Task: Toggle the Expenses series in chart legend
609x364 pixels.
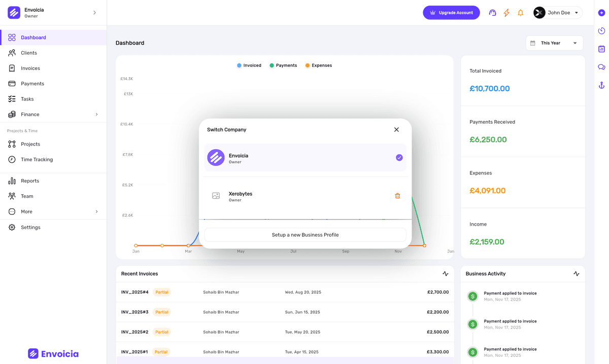Action: point(318,65)
